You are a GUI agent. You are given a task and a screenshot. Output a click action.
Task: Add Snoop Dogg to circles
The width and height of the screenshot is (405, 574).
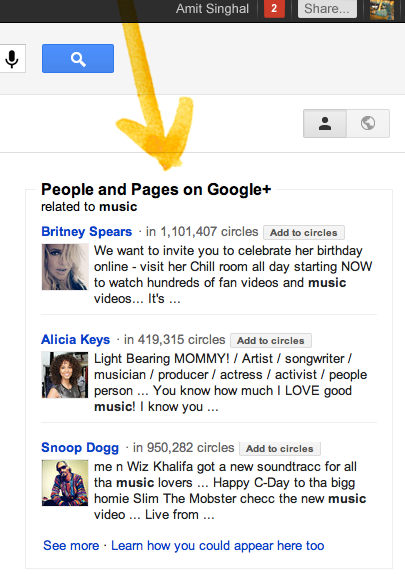click(x=280, y=448)
